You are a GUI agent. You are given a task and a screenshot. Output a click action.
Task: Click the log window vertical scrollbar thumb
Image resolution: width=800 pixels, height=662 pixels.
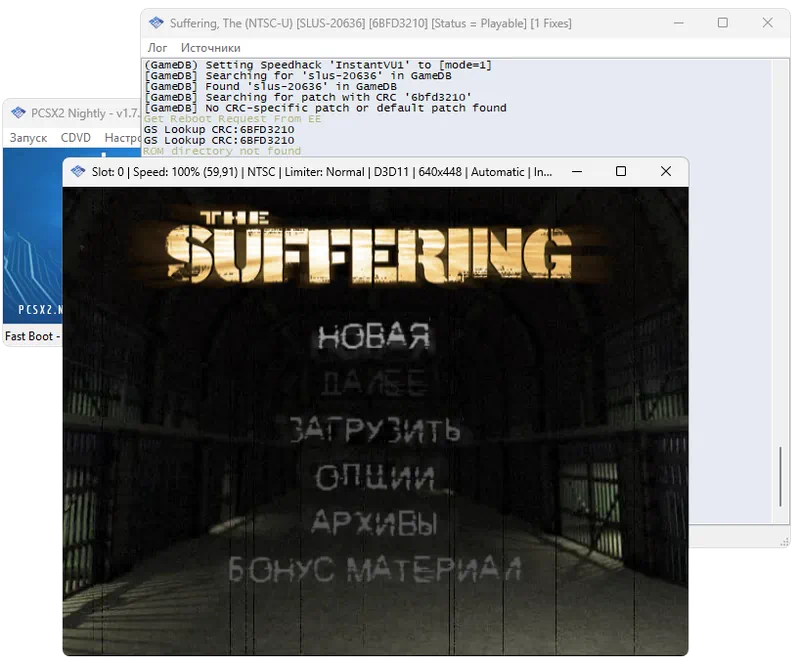click(781, 477)
